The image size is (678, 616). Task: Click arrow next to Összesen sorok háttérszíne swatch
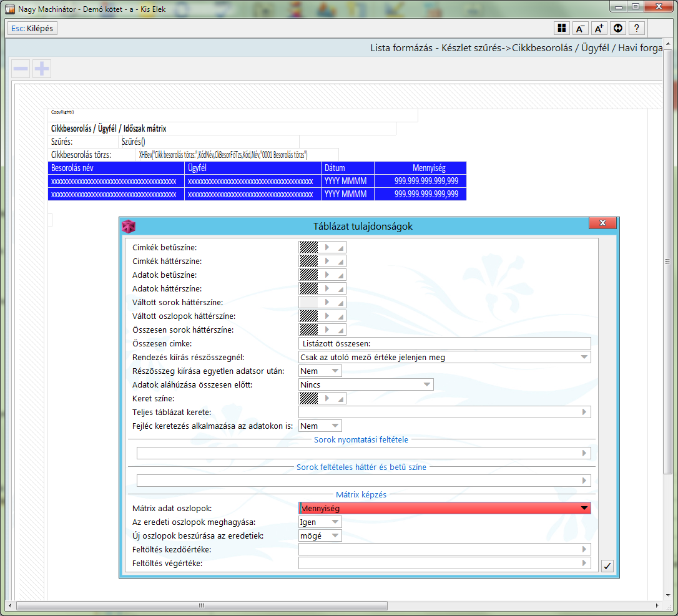tap(327, 330)
